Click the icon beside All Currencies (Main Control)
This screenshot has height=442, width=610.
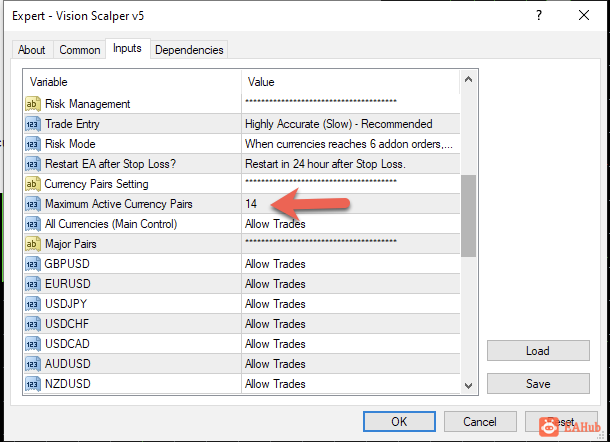coord(33,224)
